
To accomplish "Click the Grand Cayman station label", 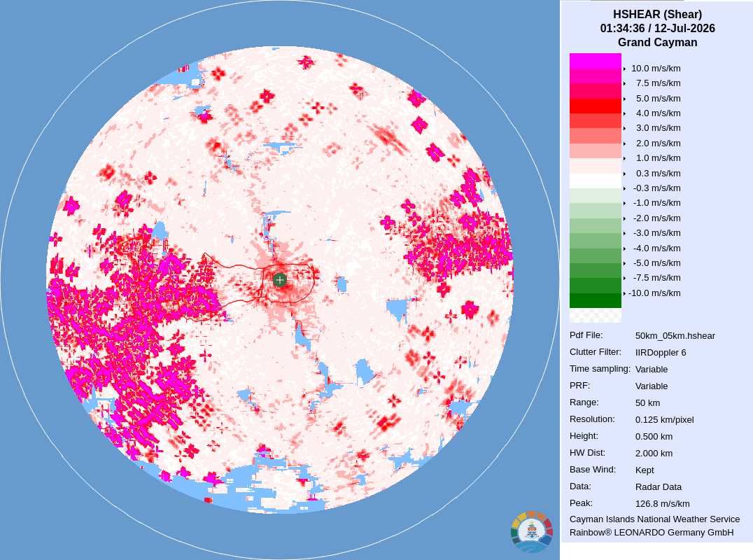I will pyautogui.click(x=657, y=42).
